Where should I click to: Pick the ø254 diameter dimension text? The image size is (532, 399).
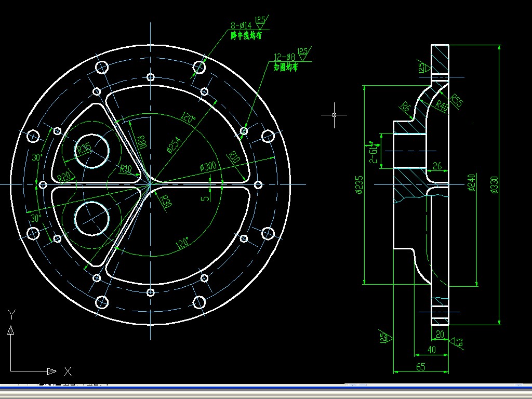coord(174,145)
